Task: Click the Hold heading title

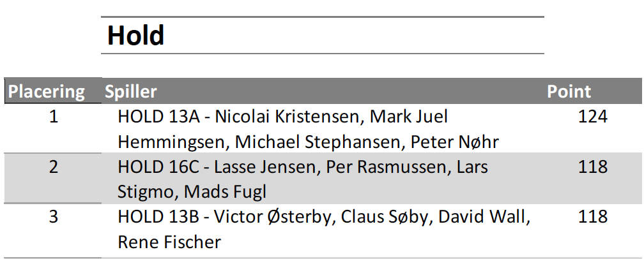Action: pyautogui.click(x=135, y=35)
